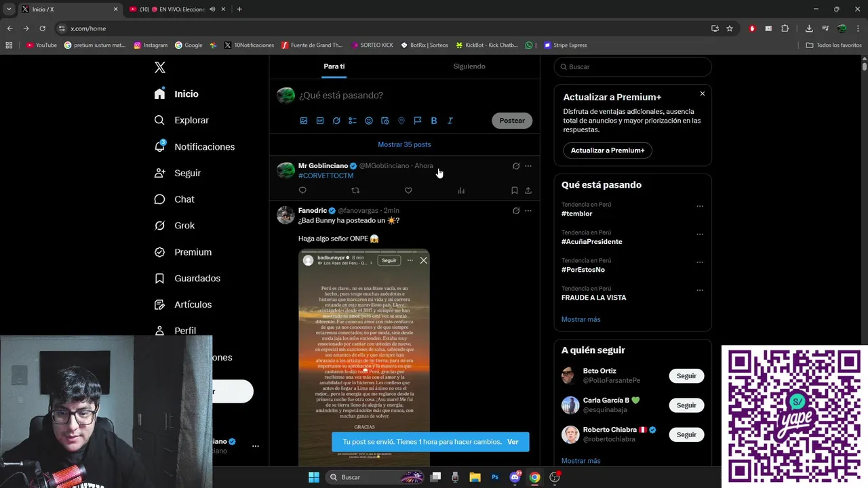Open account menu dots beside profile
Viewport: 868px width, 488px height.
pyautogui.click(x=256, y=446)
